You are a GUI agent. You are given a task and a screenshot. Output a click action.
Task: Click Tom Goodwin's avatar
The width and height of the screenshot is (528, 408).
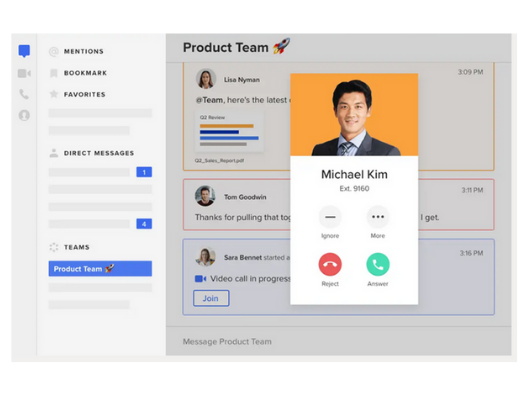click(205, 196)
